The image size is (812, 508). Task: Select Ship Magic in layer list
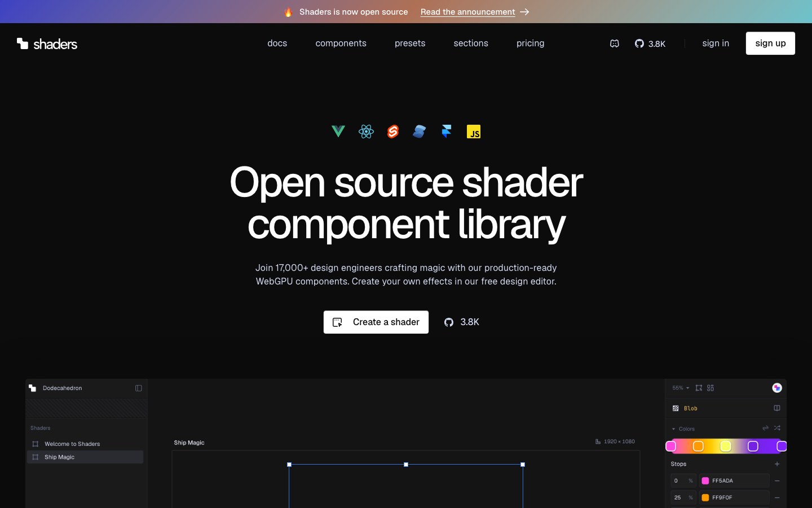[x=85, y=457]
